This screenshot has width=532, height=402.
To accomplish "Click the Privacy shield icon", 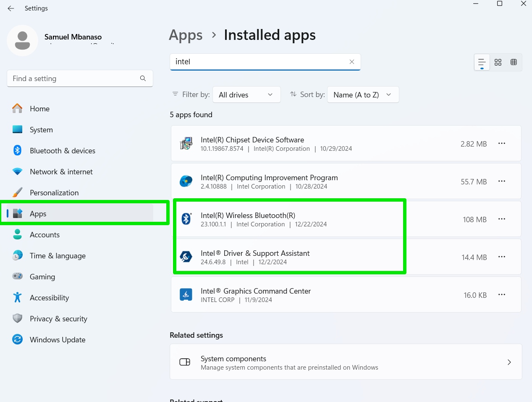I will (x=17, y=318).
